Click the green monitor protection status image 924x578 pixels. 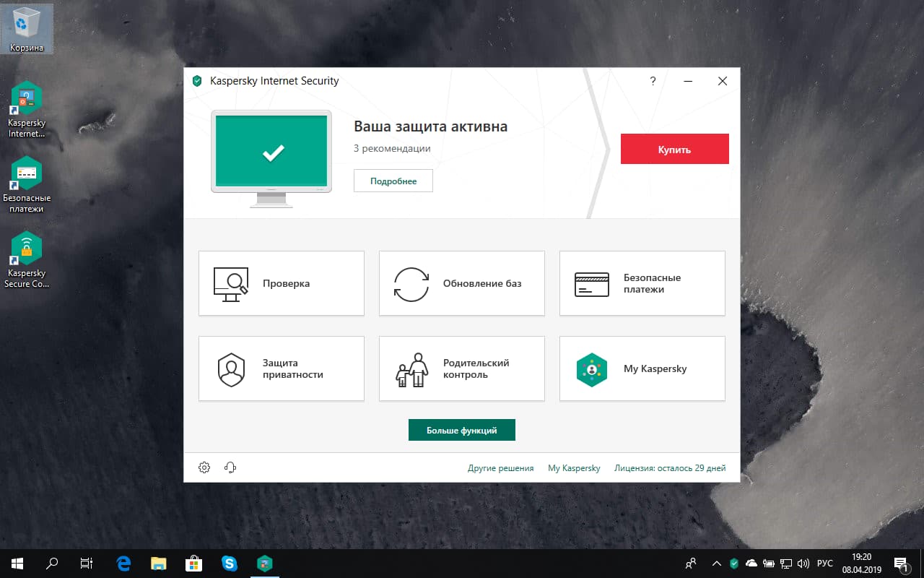(271, 158)
